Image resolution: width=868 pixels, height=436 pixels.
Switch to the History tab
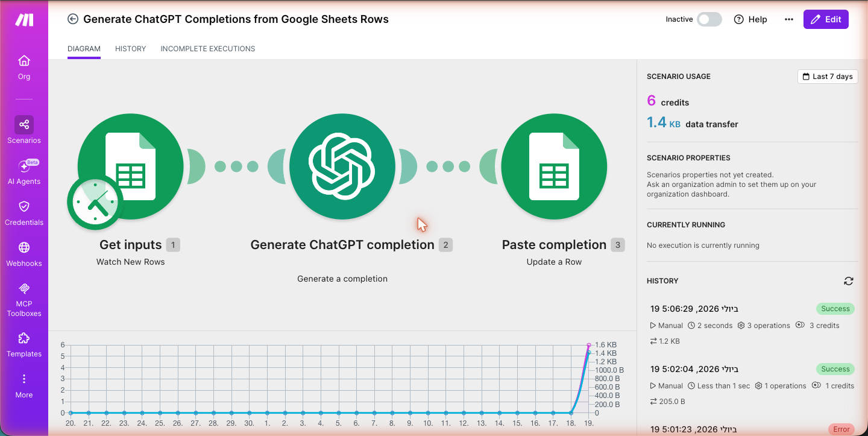coord(130,49)
